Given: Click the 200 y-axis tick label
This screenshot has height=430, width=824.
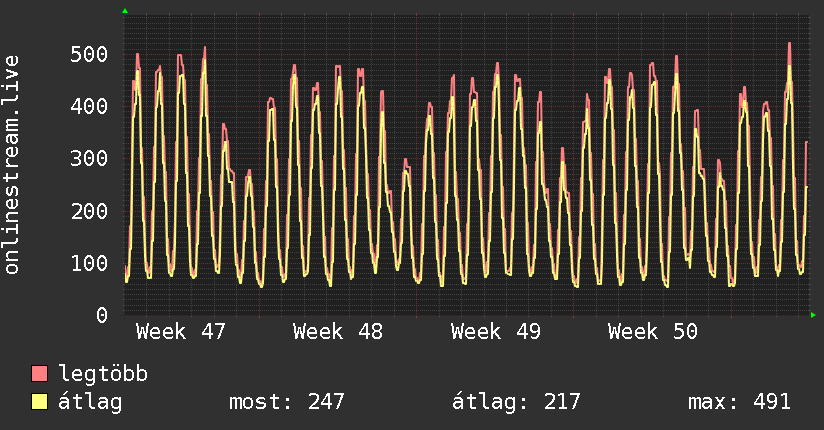Looking at the screenshot, I should (x=89, y=211).
